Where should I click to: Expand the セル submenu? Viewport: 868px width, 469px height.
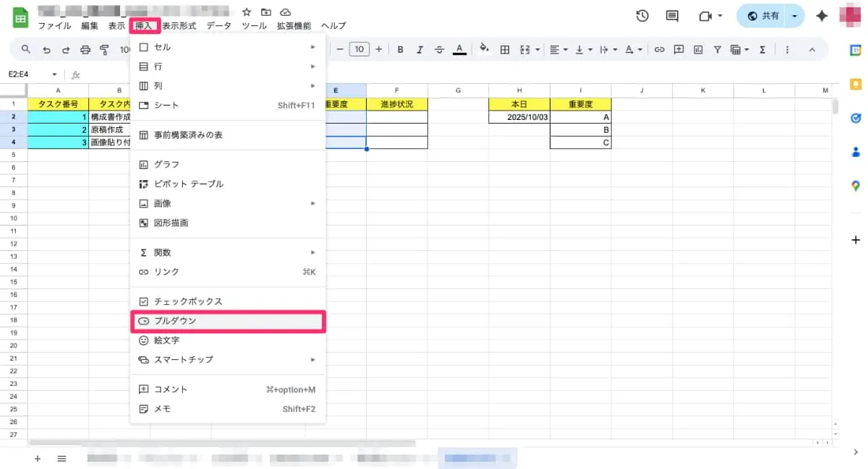(x=227, y=47)
